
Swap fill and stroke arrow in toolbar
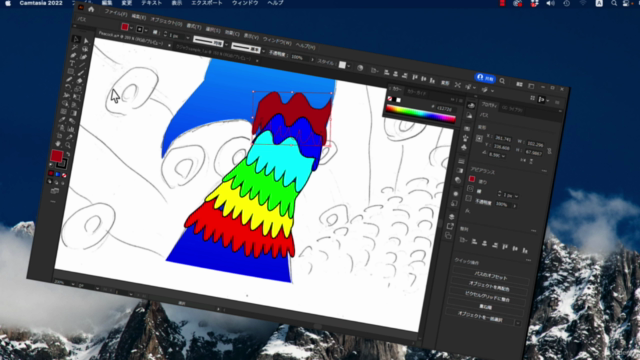click(x=68, y=154)
